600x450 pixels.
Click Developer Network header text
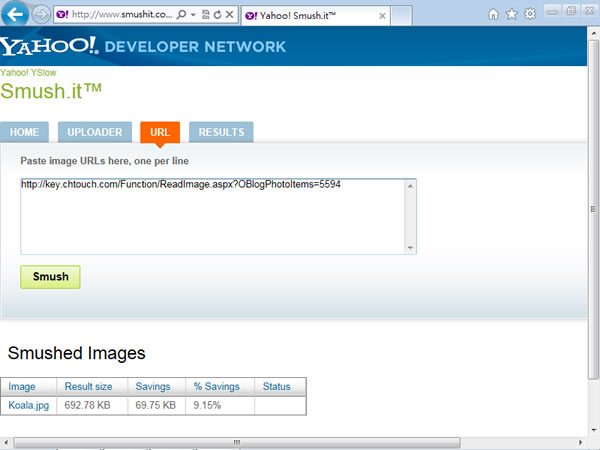(195, 47)
